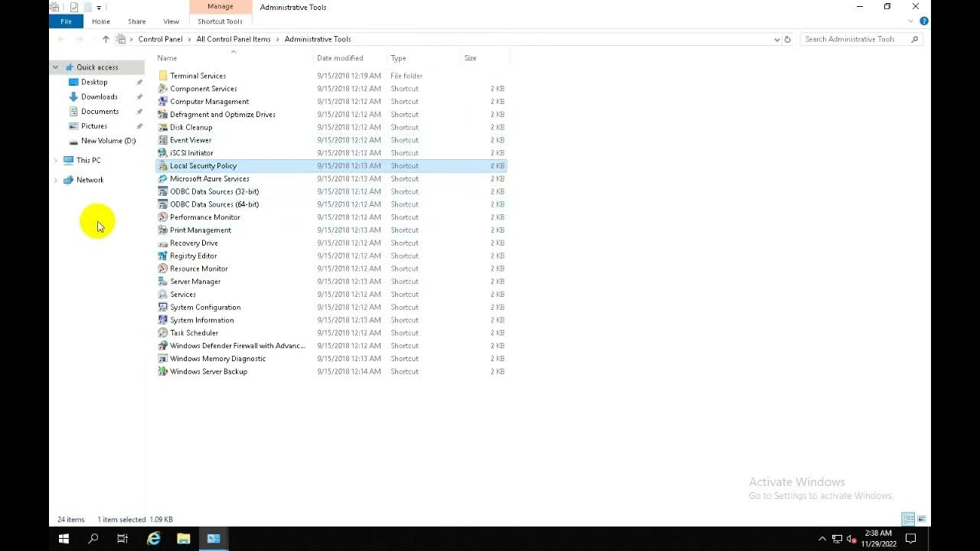
Task: Select the Terminal Services folder icon
Action: point(162,76)
